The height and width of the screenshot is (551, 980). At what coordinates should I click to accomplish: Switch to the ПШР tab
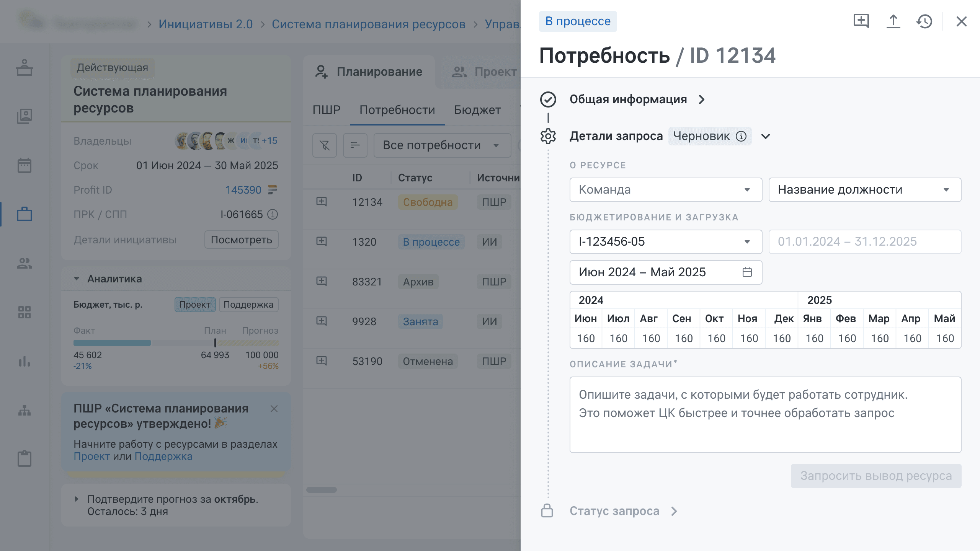point(326,110)
